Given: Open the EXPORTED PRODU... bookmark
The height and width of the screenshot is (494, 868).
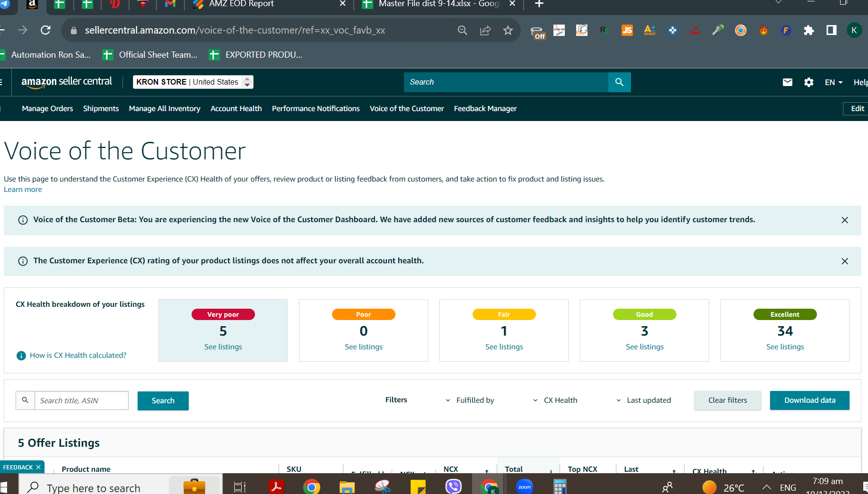Looking at the screenshot, I should (256, 55).
